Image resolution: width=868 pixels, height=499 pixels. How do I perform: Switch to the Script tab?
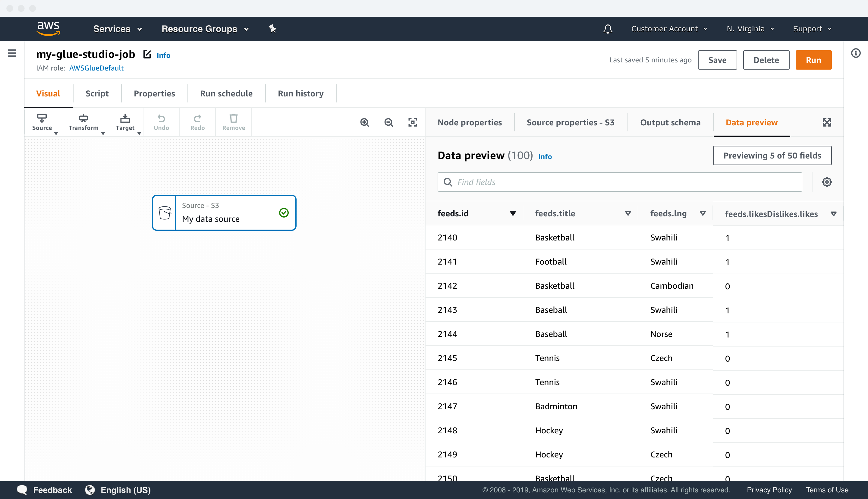[97, 93]
